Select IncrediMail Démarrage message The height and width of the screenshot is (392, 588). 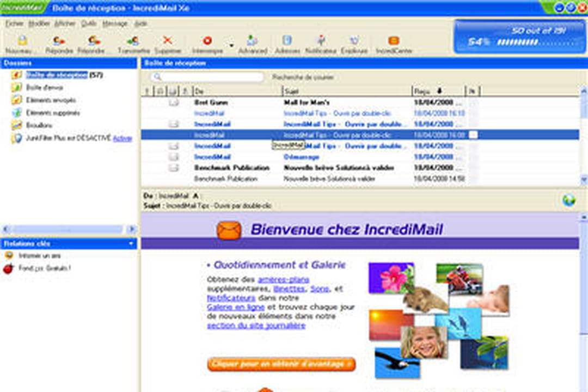pyautogui.click(x=360, y=157)
